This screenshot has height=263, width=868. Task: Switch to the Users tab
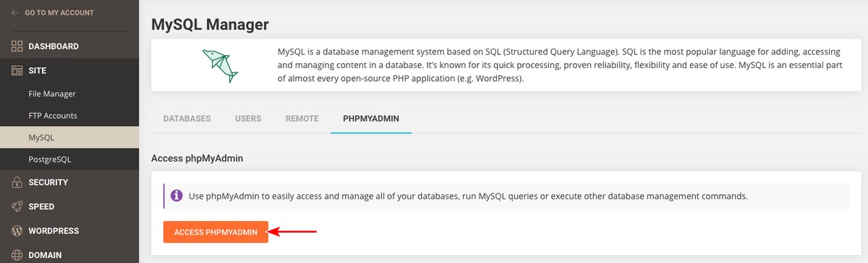248,118
